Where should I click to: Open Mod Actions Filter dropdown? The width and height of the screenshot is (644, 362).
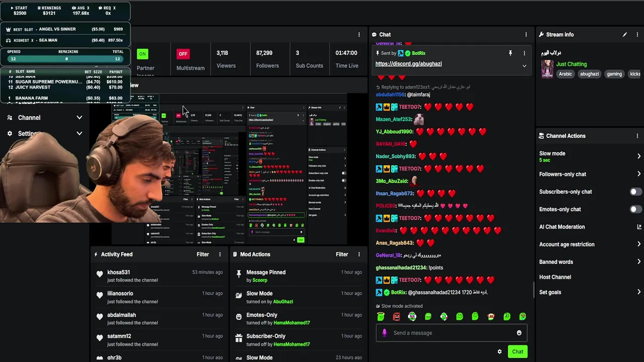pos(342,254)
